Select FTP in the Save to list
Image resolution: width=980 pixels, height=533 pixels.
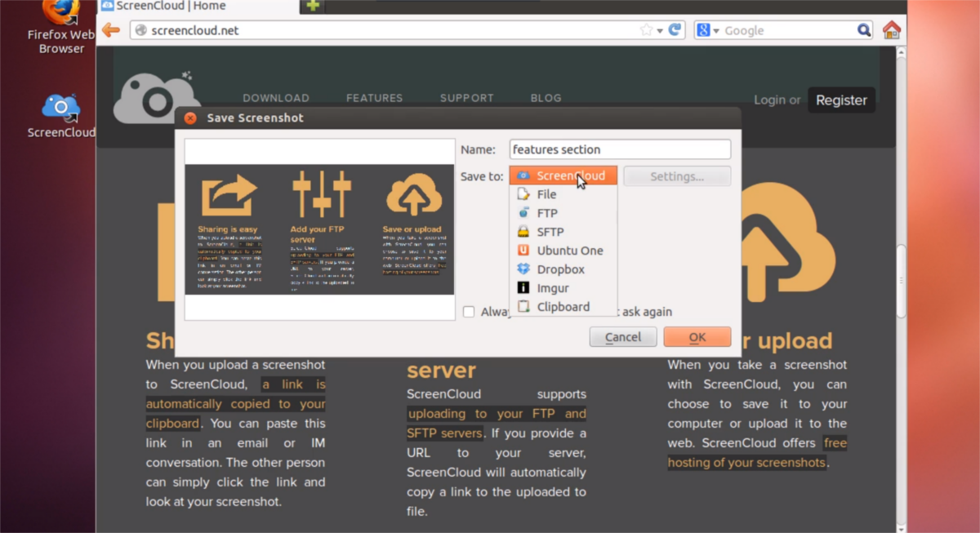(x=563, y=213)
